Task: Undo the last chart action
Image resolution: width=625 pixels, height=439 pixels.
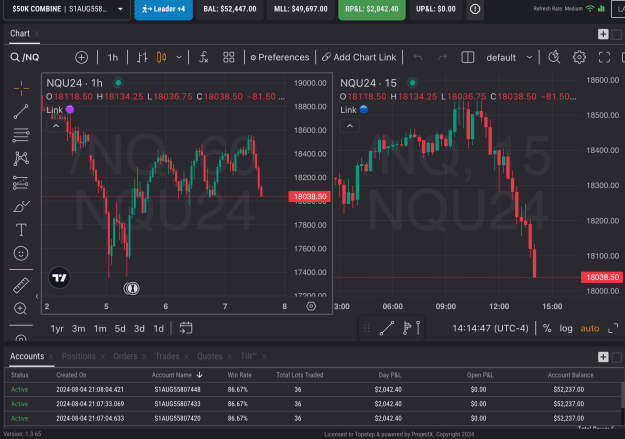Action: [x=417, y=57]
